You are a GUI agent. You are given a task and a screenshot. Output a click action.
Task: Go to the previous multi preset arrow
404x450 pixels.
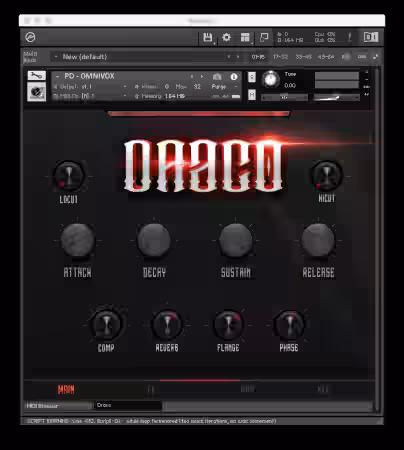point(229,57)
